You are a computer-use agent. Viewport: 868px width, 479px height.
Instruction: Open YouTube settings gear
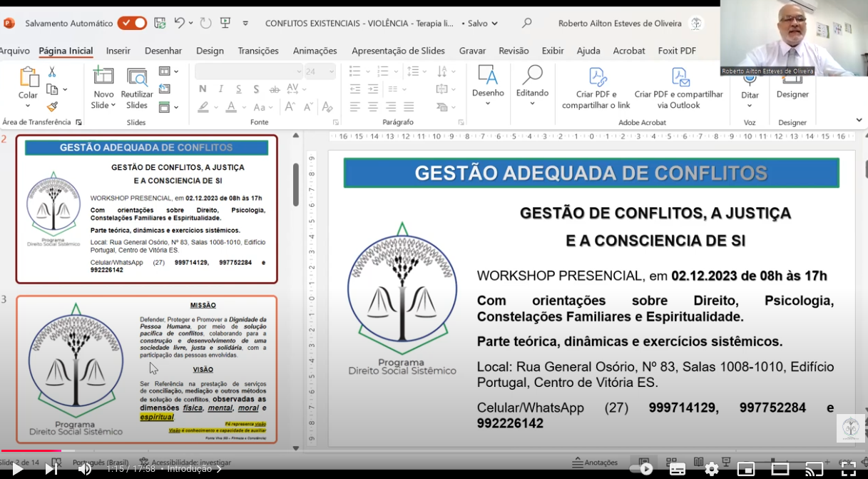(x=712, y=469)
